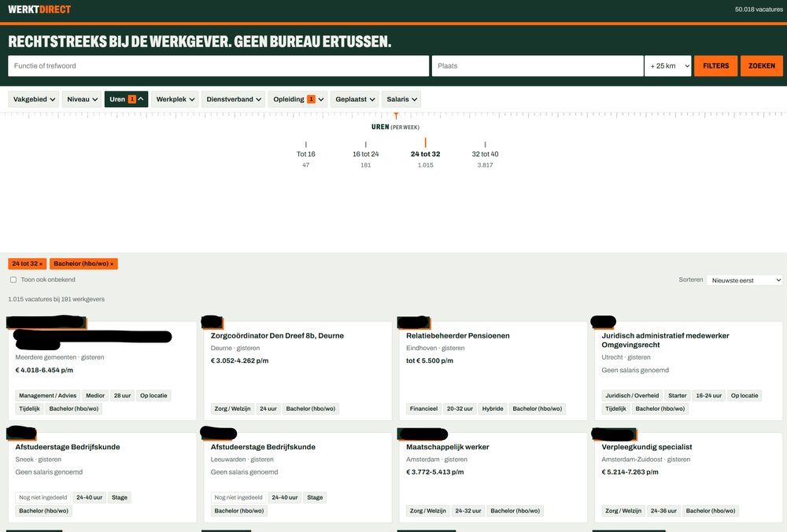Click the € 3.052-4.262 p/m salary
This screenshot has width=787, height=532.
pyautogui.click(x=239, y=360)
